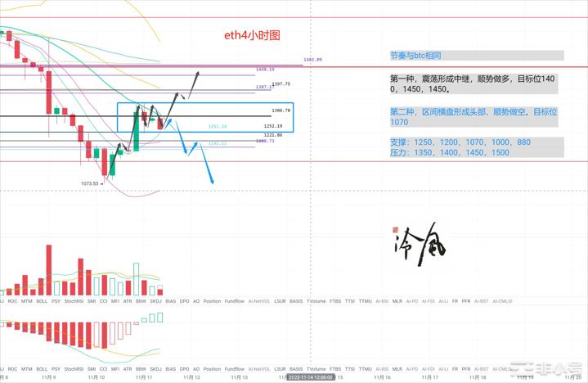Click the 1397.75 price label
This screenshot has width=588, height=383.
click(281, 84)
